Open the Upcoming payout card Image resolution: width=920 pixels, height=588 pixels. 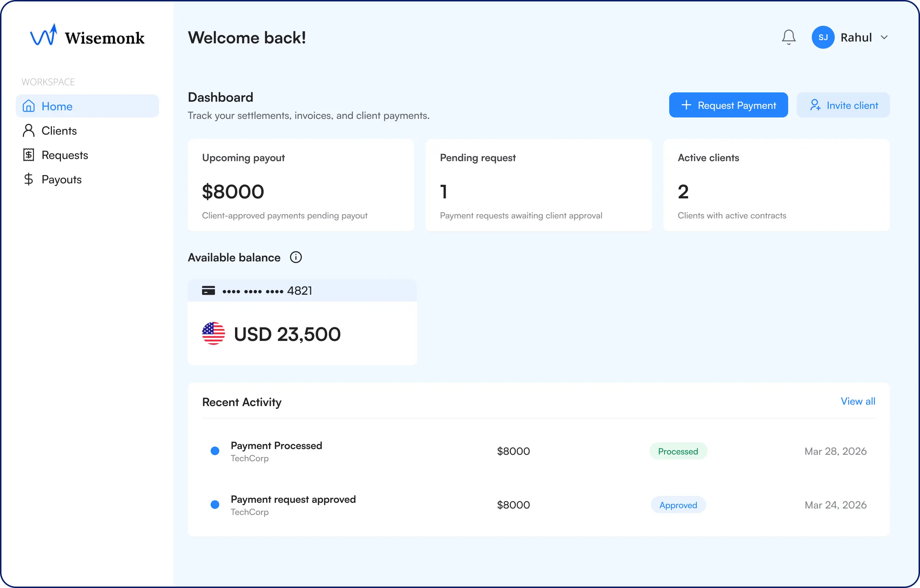coord(301,185)
